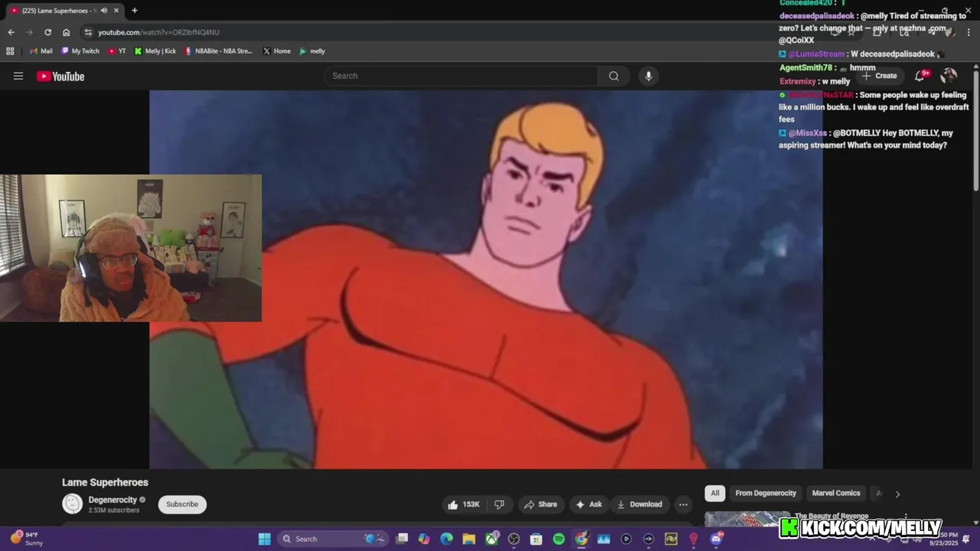
Task: Select the All filter chip
Action: pos(714,493)
